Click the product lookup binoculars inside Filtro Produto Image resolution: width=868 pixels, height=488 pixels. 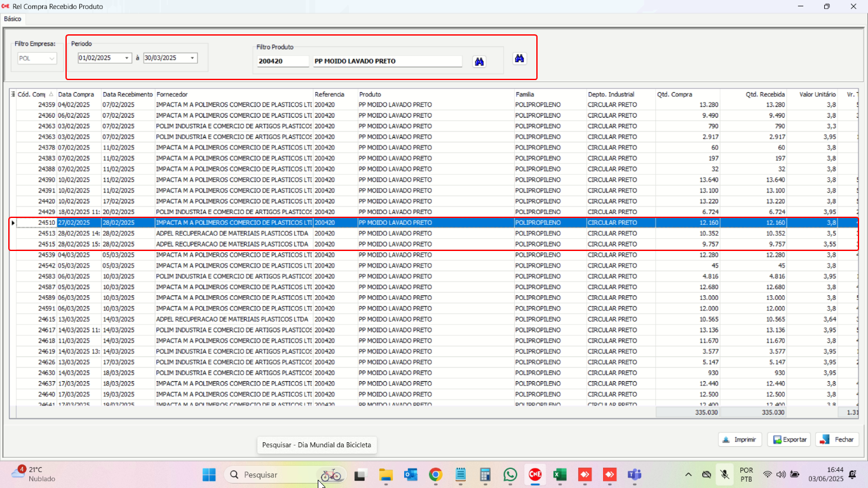[479, 62]
